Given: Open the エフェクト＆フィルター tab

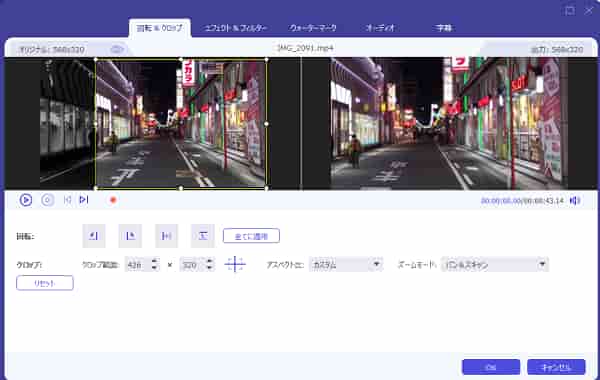Looking at the screenshot, I should 235,28.
